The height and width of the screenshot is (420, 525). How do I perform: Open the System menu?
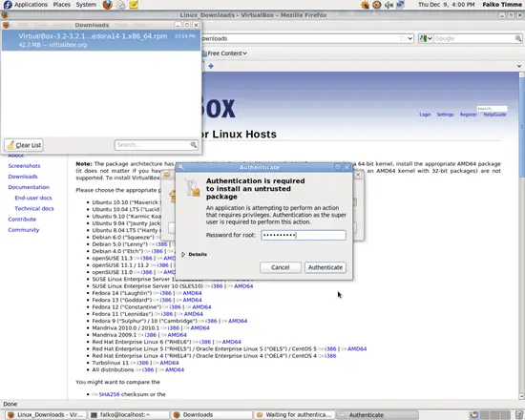[86, 5]
